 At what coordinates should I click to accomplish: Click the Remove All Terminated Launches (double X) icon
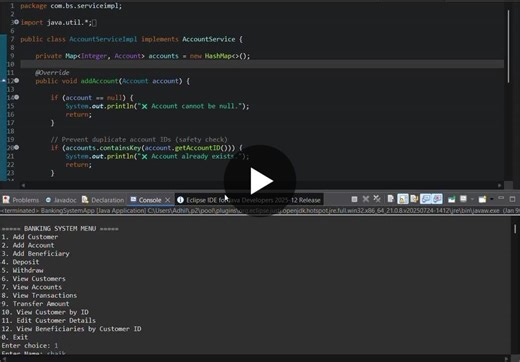tap(377, 199)
